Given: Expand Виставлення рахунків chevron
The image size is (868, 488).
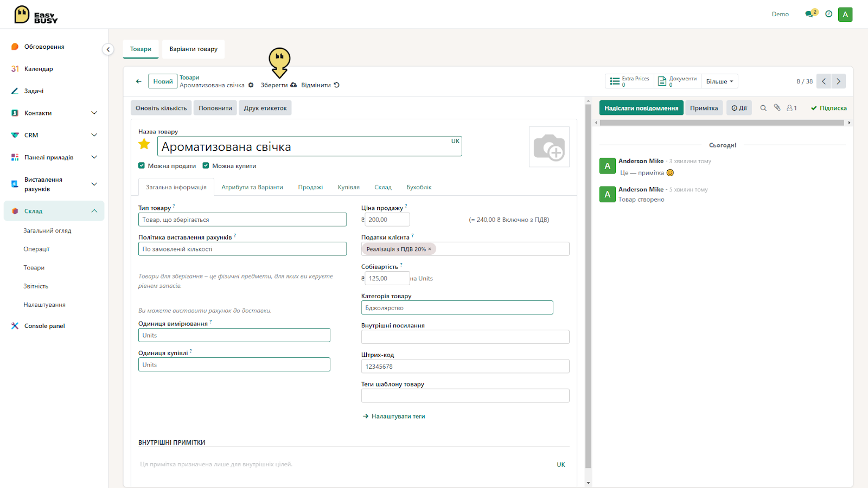Looking at the screenshot, I should pyautogui.click(x=94, y=184).
